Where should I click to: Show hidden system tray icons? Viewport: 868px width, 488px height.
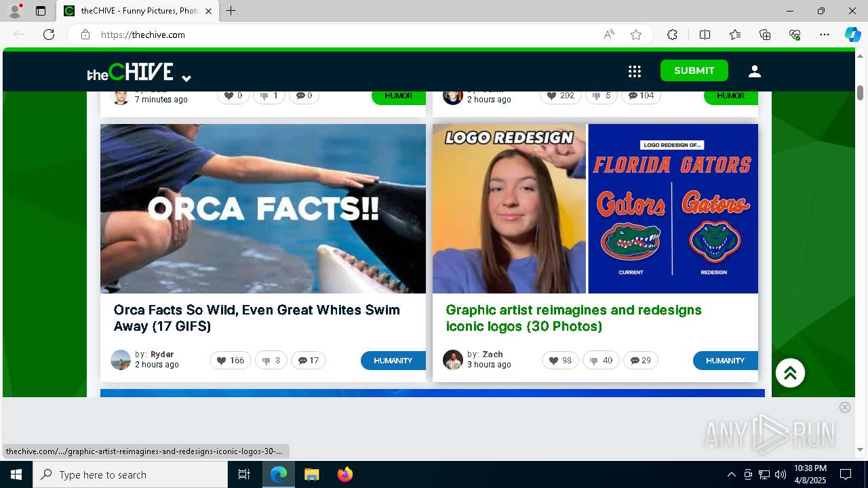[731, 474]
